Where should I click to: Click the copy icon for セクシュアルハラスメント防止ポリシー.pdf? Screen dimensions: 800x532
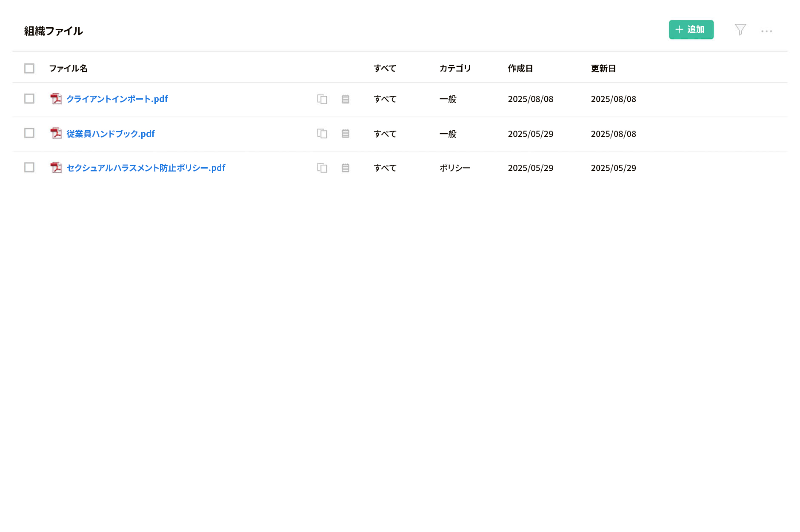(x=322, y=168)
